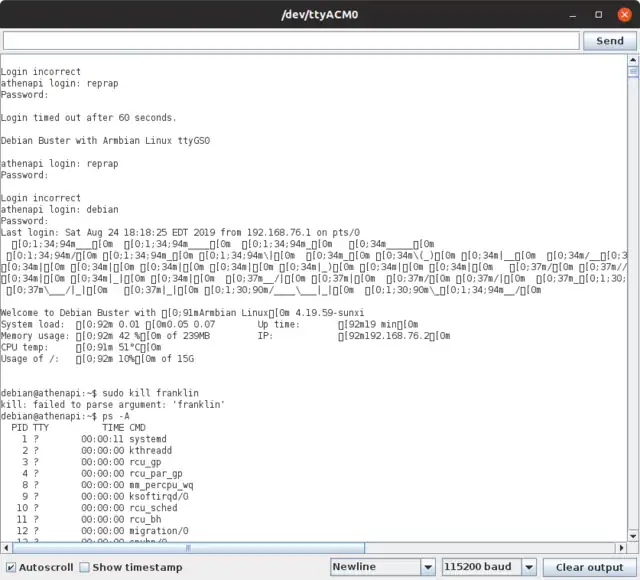Open the Newline line-ending dropdown
640x580 pixels.
point(382,567)
